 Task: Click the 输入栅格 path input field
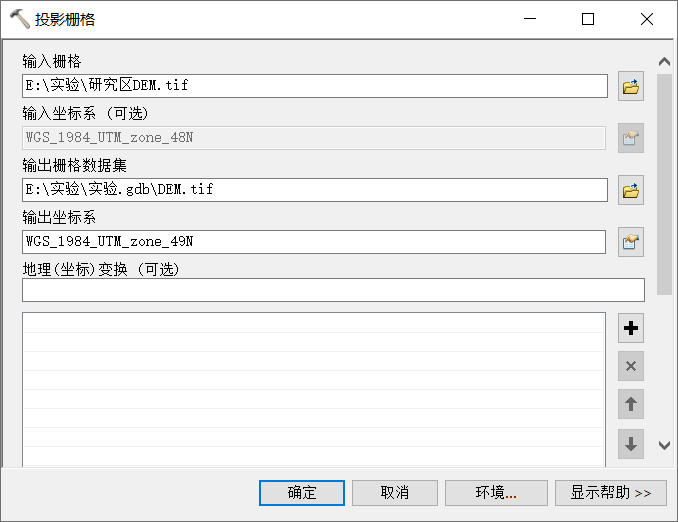pos(315,86)
